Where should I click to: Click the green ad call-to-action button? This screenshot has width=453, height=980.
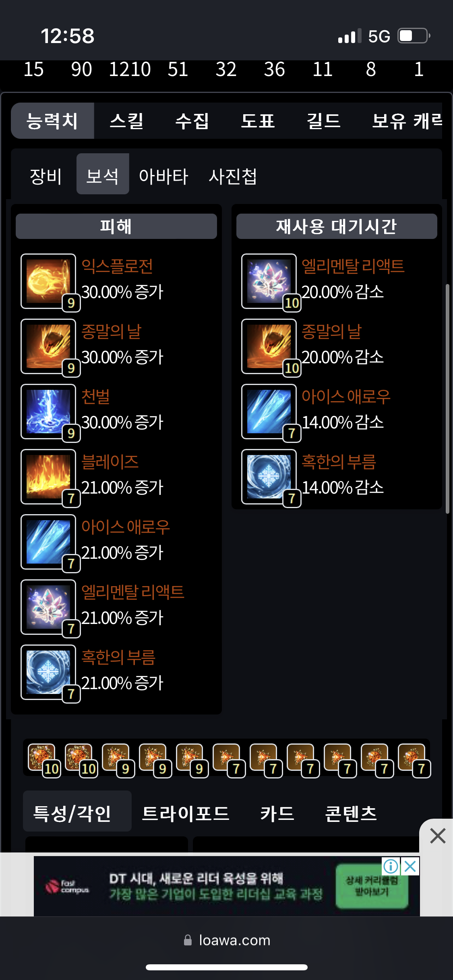[372, 886]
